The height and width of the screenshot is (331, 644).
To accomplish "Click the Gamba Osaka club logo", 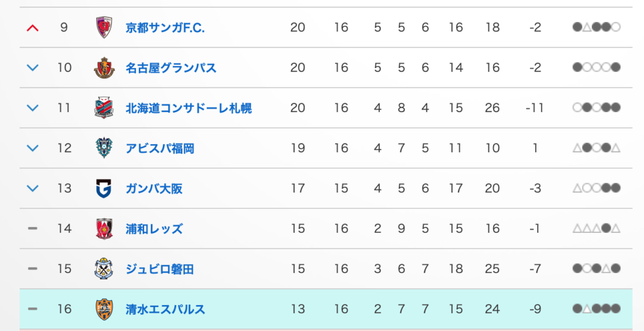I will [103, 188].
